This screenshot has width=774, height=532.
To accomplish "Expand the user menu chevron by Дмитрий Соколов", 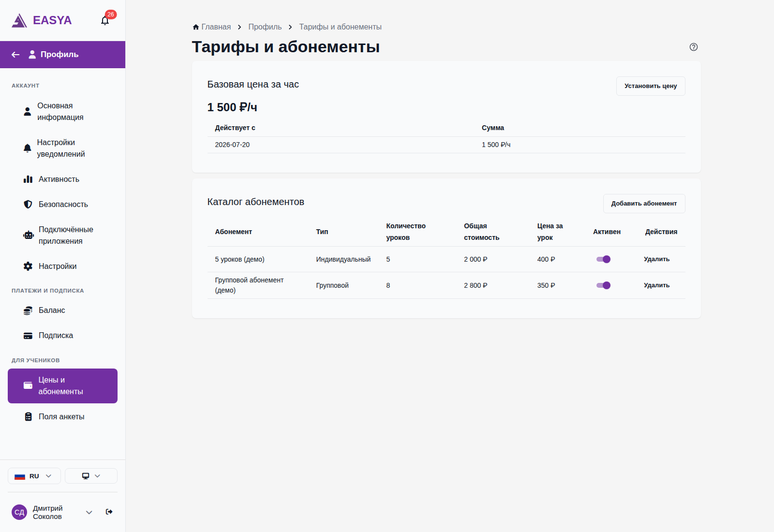I will click(89, 512).
